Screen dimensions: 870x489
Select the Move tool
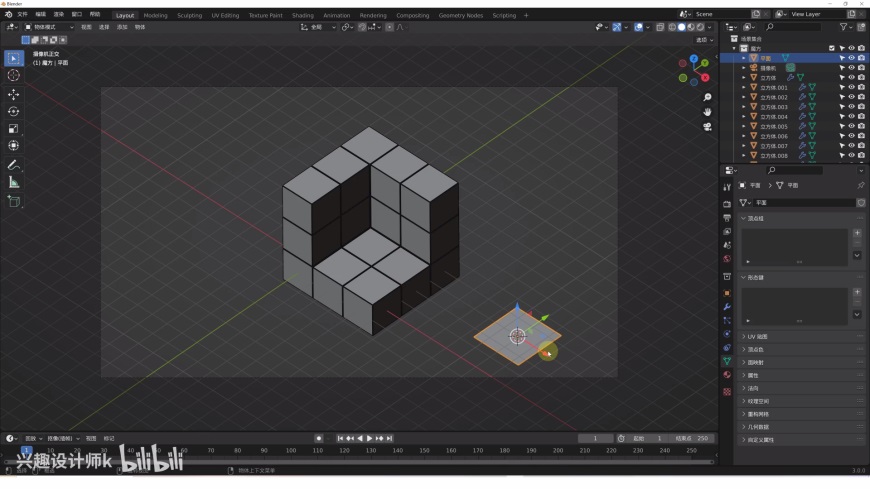(x=14, y=94)
